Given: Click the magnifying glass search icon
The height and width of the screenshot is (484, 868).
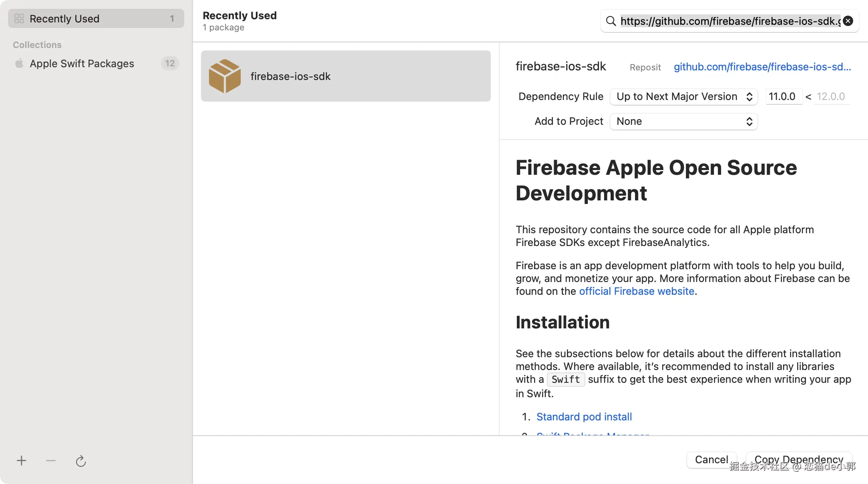Looking at the screenshot, I should pos(611,21).
